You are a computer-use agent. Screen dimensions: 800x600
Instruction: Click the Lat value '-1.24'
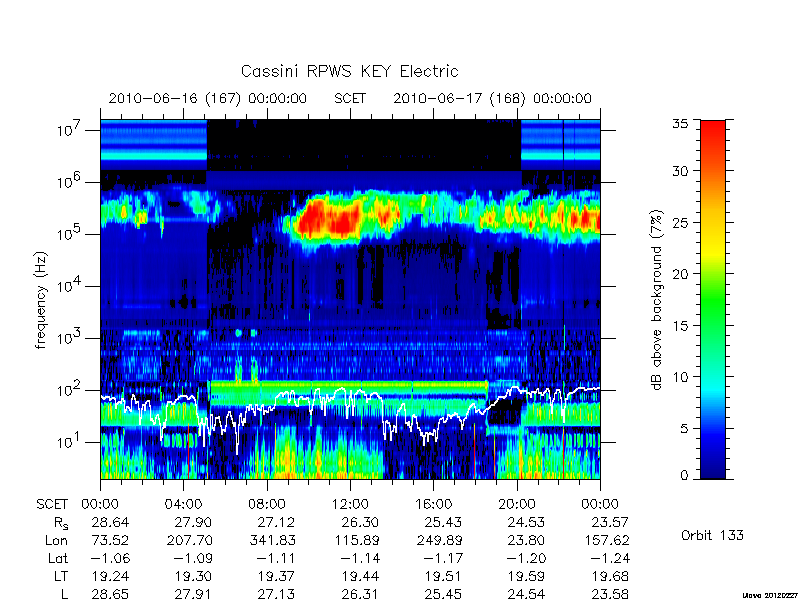click(610, 559)
